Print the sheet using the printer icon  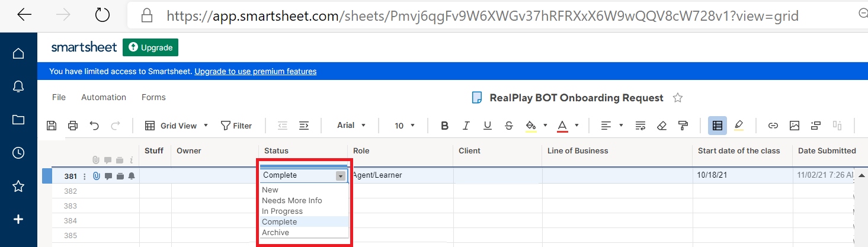point(73,126)
